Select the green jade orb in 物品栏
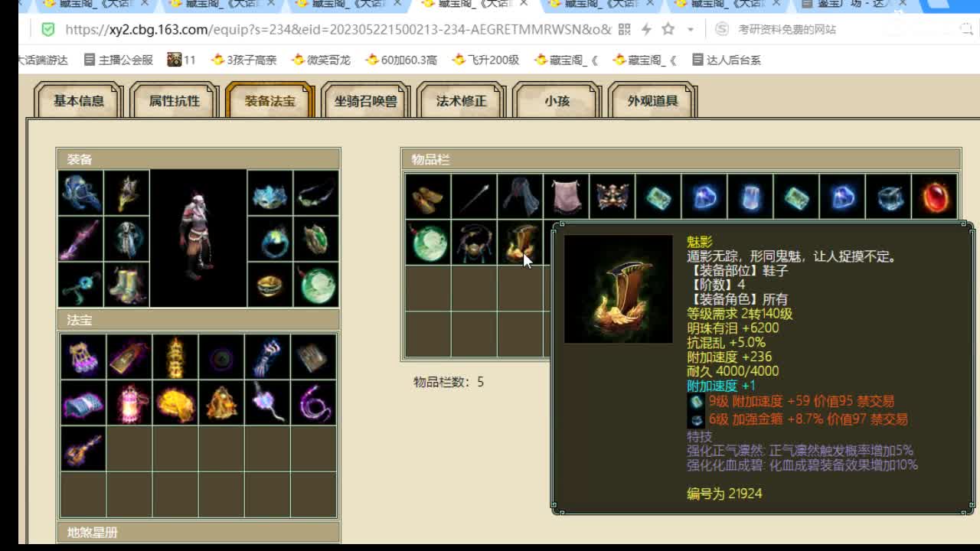 (x=428, y=243)
